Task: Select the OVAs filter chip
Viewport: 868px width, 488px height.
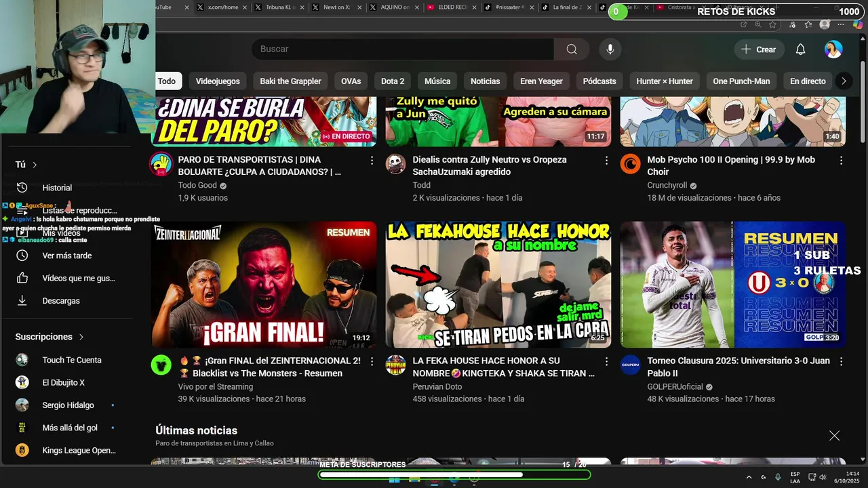Action: tap(351, 81)
